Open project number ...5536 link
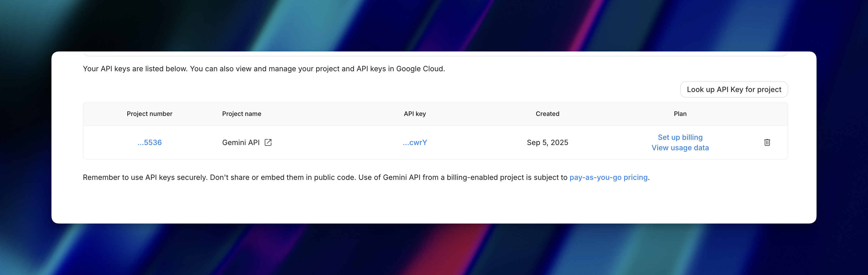 [150, 142]
